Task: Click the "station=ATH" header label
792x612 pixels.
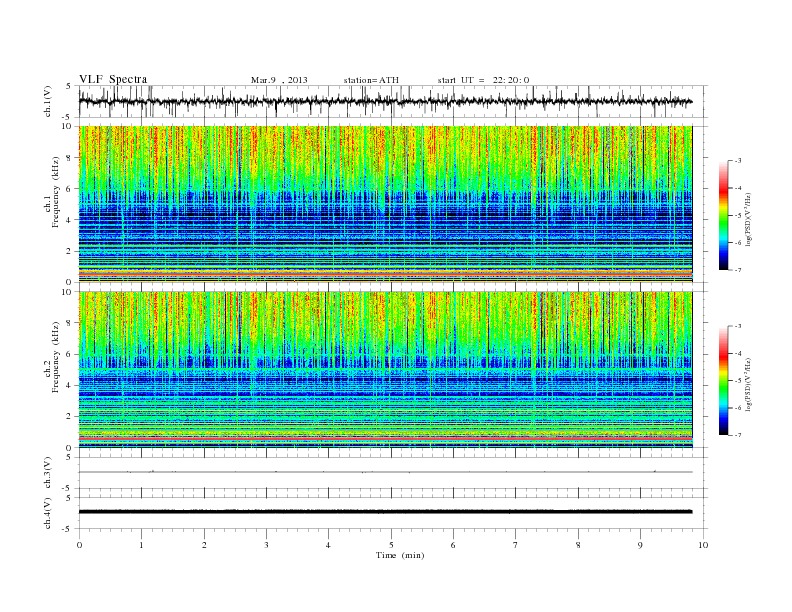Action: pyautogui.click(x=371, y=80)
